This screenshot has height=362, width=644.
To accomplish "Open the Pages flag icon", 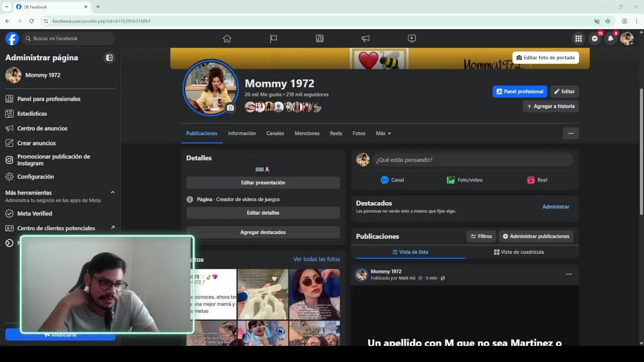I will coord(273,38).
